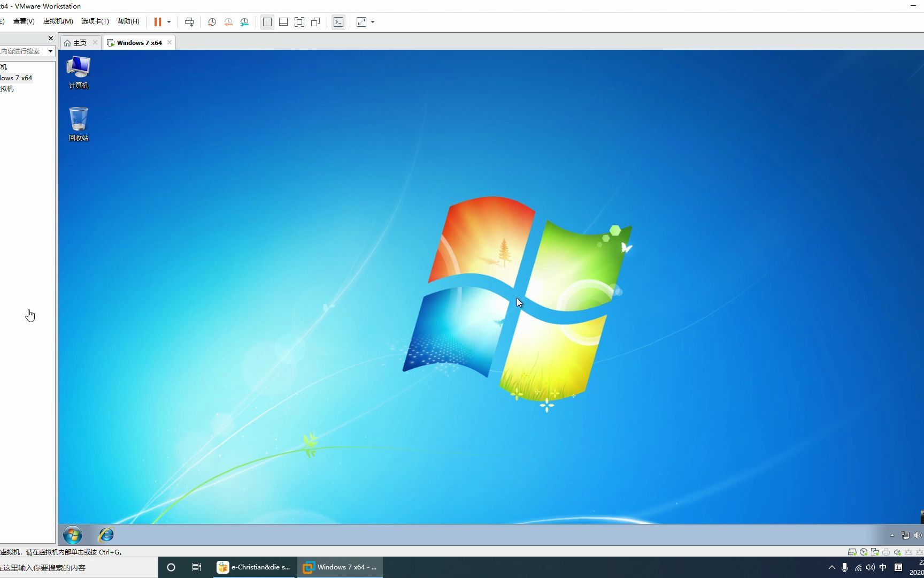Viewport: 924px width, 578px height.
Task: Toggle the console view button
Action: coord(338,22)
